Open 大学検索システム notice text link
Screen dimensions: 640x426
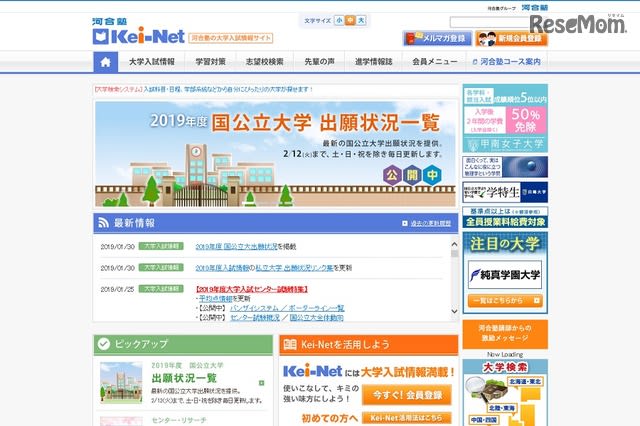coord(204,89)
